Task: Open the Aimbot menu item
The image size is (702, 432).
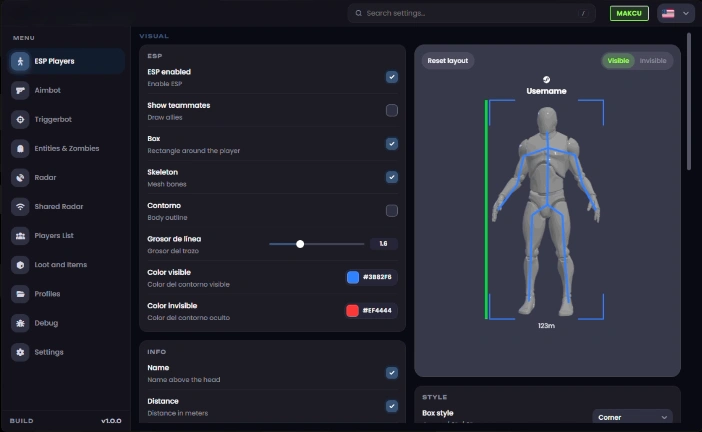Action: tap(66, 90)
